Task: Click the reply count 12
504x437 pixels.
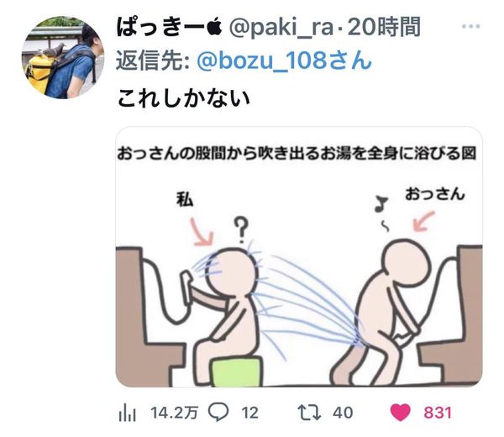Action: tap(249, 413)
